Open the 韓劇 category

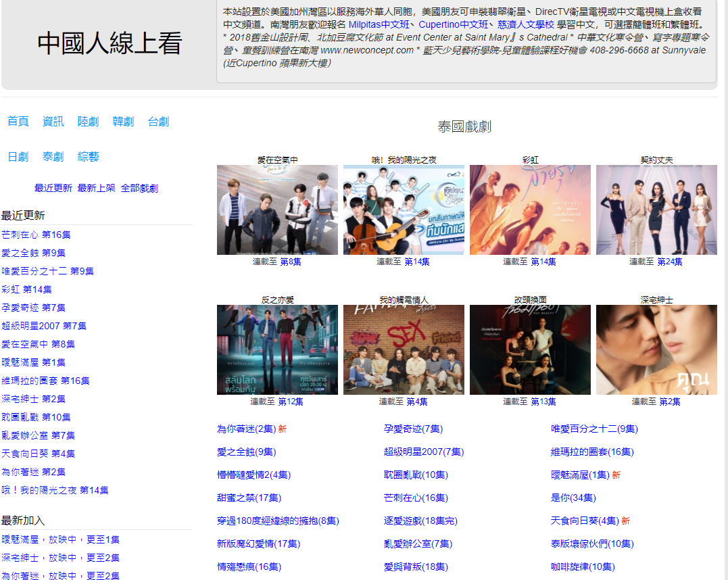tap(123, 122)
